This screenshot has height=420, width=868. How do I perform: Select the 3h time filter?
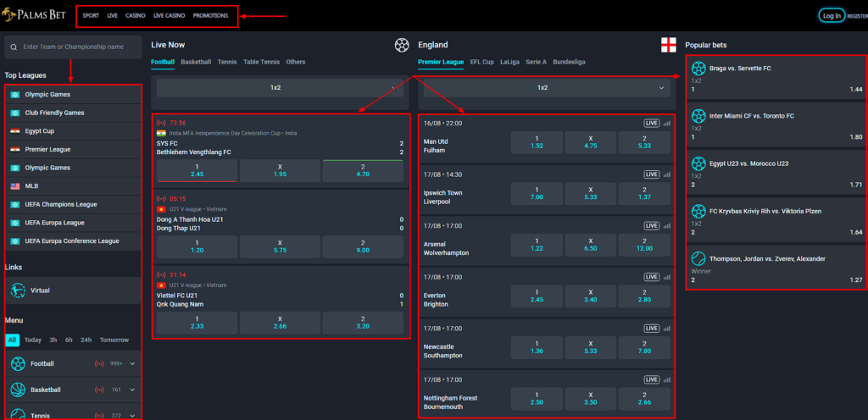(x=53, y=340)
